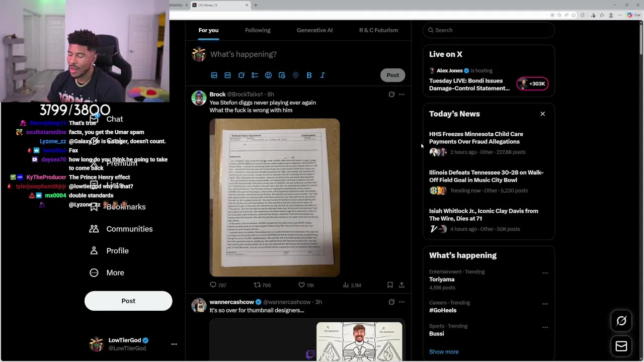Bookmark Brock's Stefon Diggs post

[x=390, y=285]
